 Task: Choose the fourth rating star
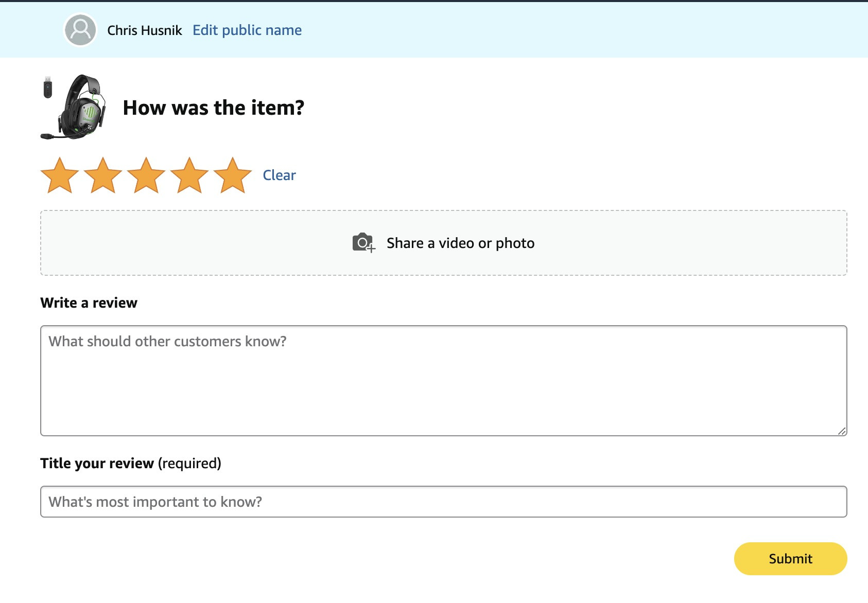189,175
